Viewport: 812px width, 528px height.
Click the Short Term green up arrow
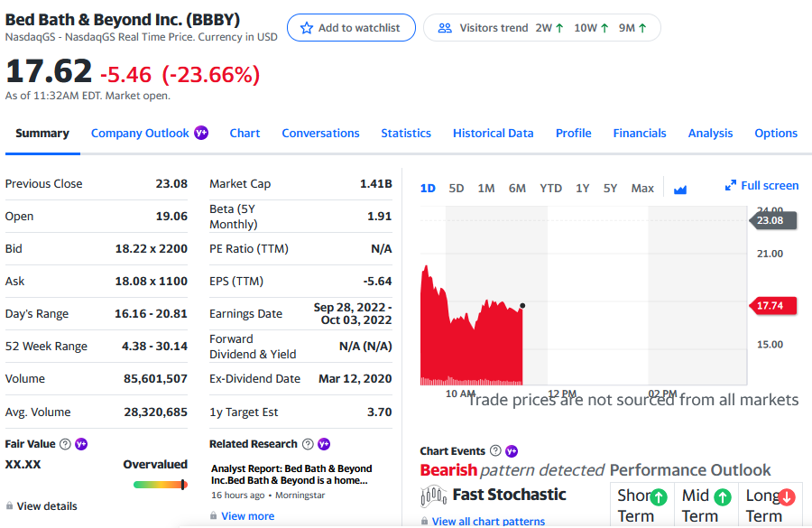coord(659,497)
